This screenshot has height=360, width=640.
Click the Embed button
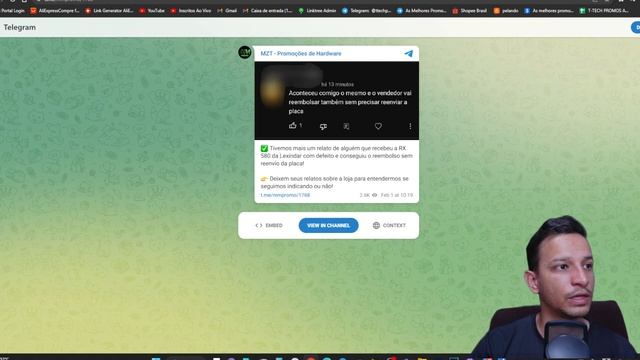[x=269, y=225]
